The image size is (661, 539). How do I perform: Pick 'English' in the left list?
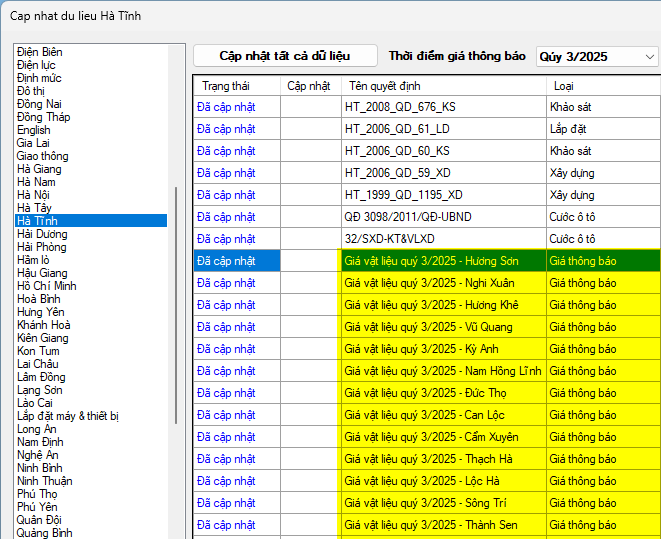(x=33, y=130)
